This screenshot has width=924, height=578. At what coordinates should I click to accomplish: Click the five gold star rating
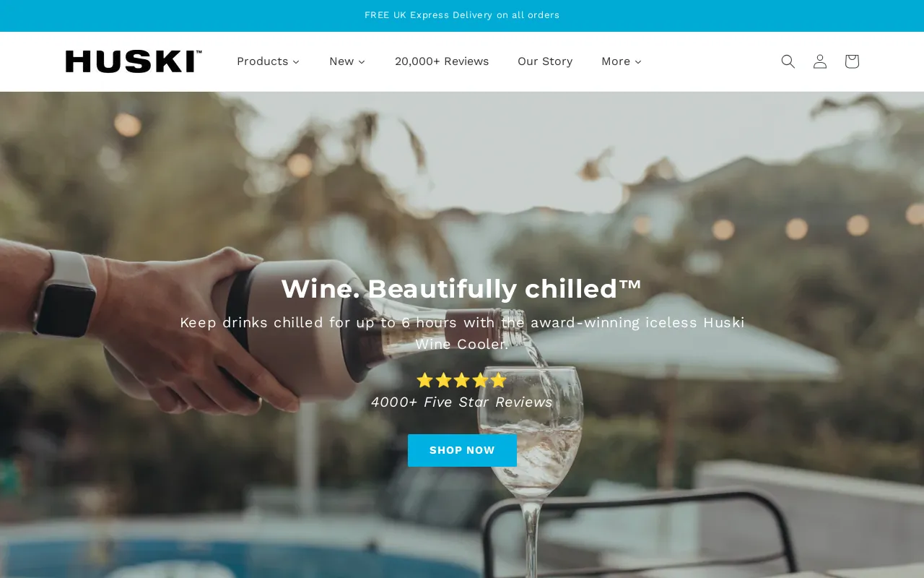[x=462, y=380]
